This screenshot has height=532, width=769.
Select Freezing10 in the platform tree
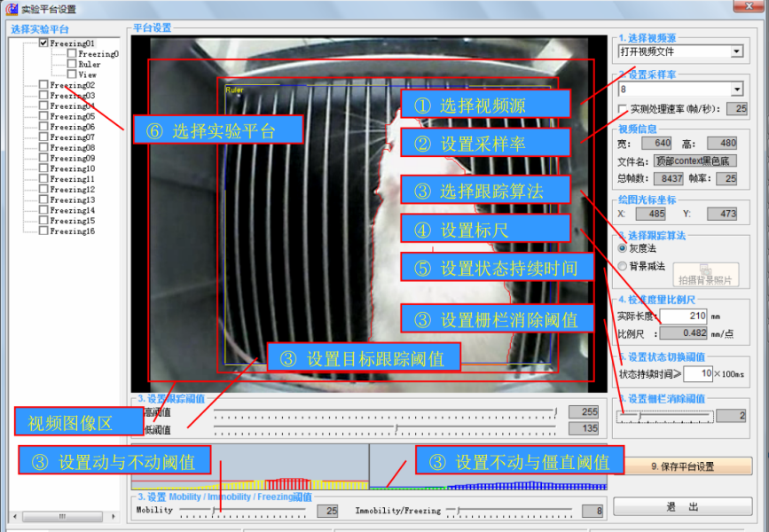72,168
